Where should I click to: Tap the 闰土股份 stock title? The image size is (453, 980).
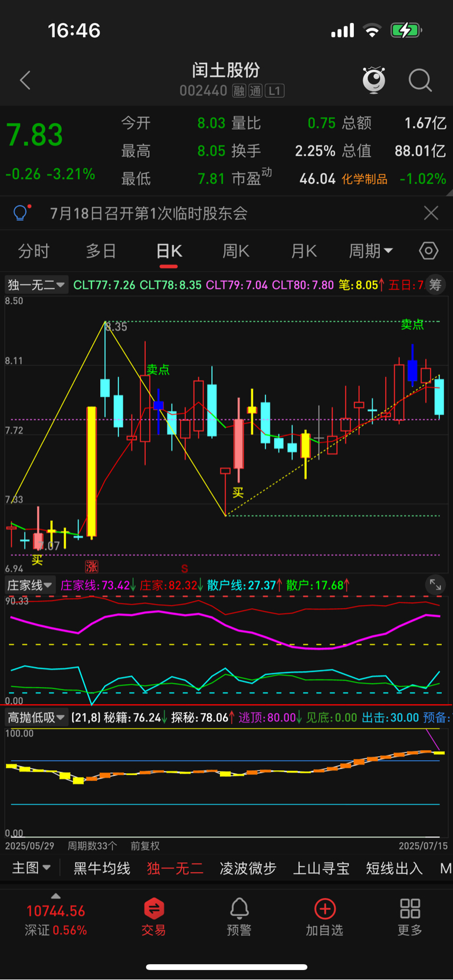point(226,70)
